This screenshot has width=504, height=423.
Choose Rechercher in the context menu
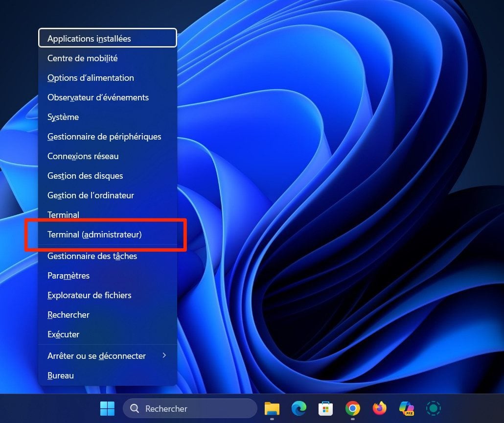coord(107,315)
